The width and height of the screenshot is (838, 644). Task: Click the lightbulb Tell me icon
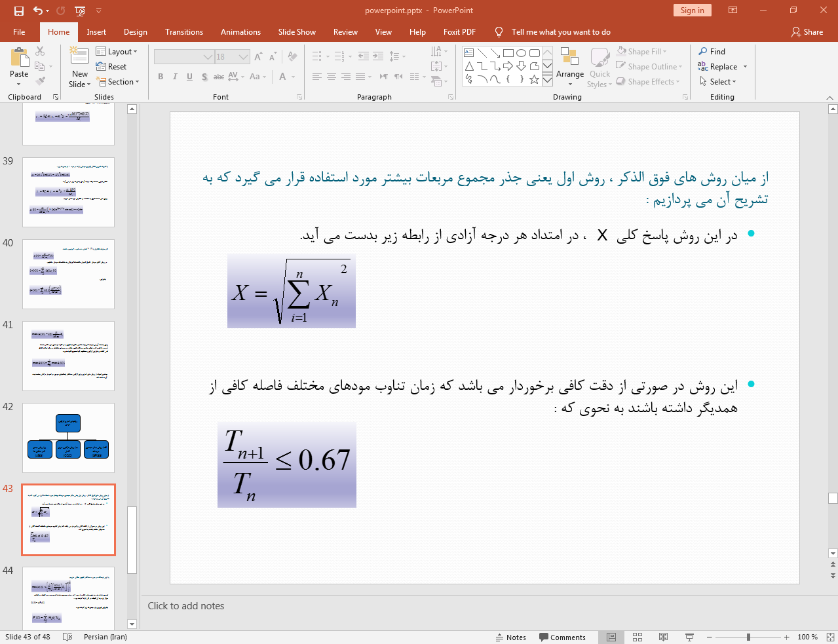pyautogui.click(x=499, y=31)
